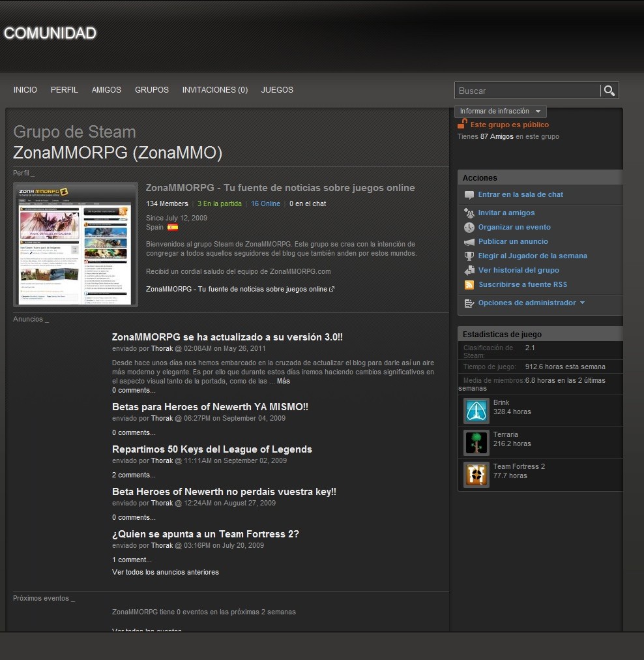
Task: Click the ZonaMMORPG group avatar thumbnail
Action: click(x=76, y=245)
